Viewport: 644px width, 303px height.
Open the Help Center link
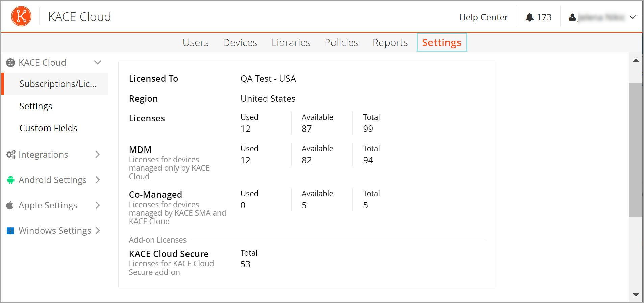[483, 17]
